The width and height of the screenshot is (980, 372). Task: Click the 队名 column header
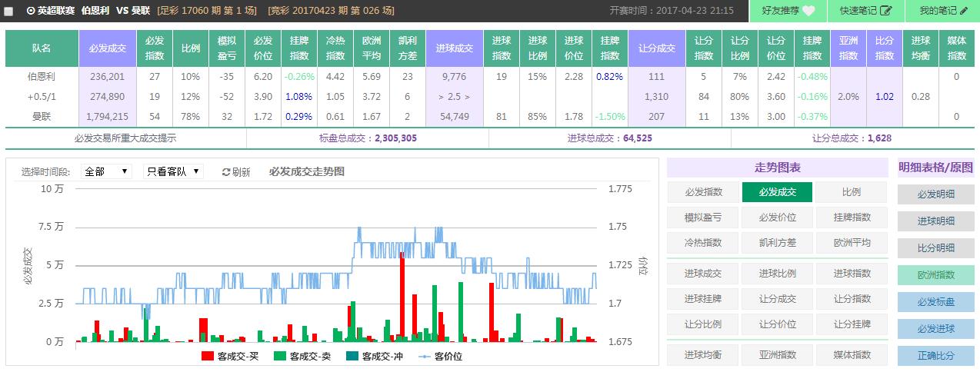coord(42,48)
